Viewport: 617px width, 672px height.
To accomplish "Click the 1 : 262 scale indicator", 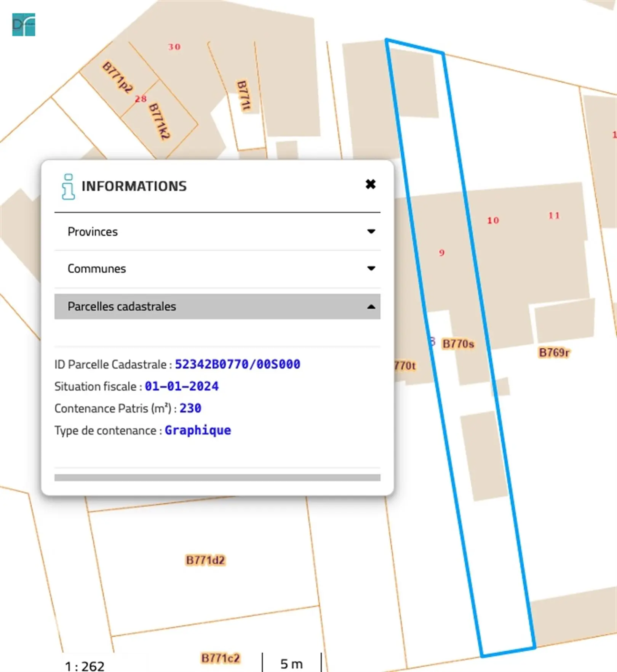I will tap(85, 666).
